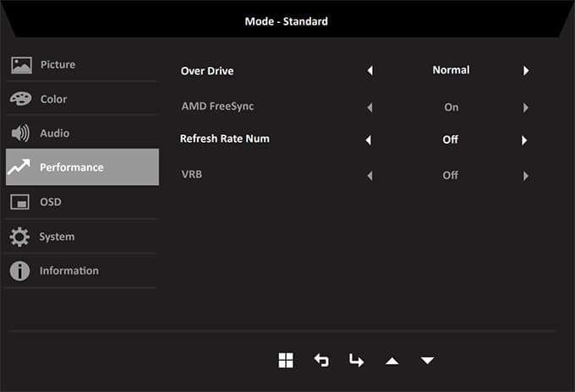The image size is (575, 392).
Task: Select the AMD FreeSync setting label
Action: tap(217, 106)
